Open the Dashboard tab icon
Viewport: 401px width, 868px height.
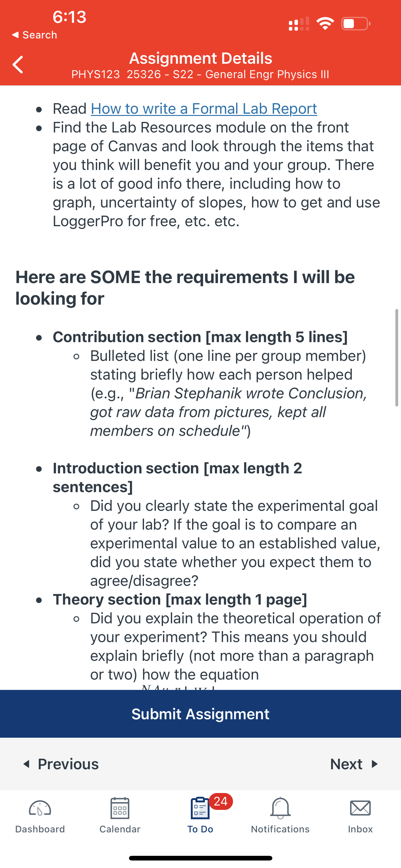40,808
